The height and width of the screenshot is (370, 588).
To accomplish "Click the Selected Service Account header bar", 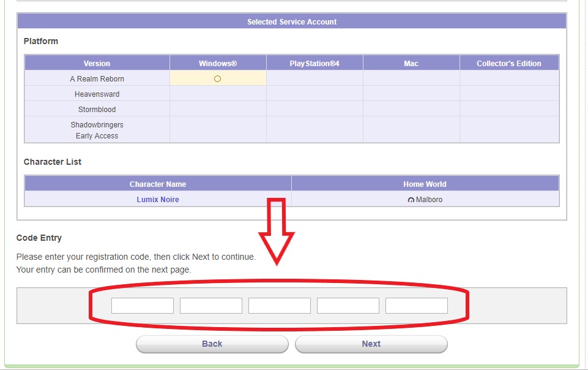I will coord(292,22).
